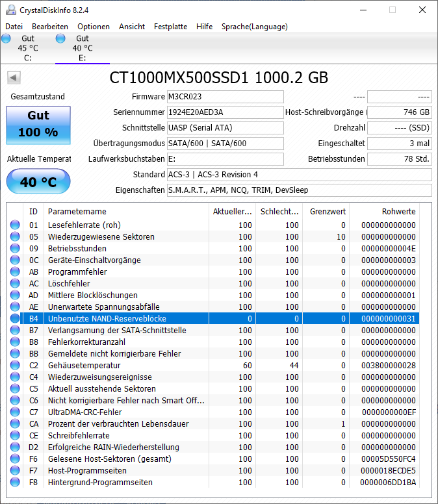The image size is (438, 504).
Task: Click status orb of Schreibfehlerrate row
Action: (15, 435)
